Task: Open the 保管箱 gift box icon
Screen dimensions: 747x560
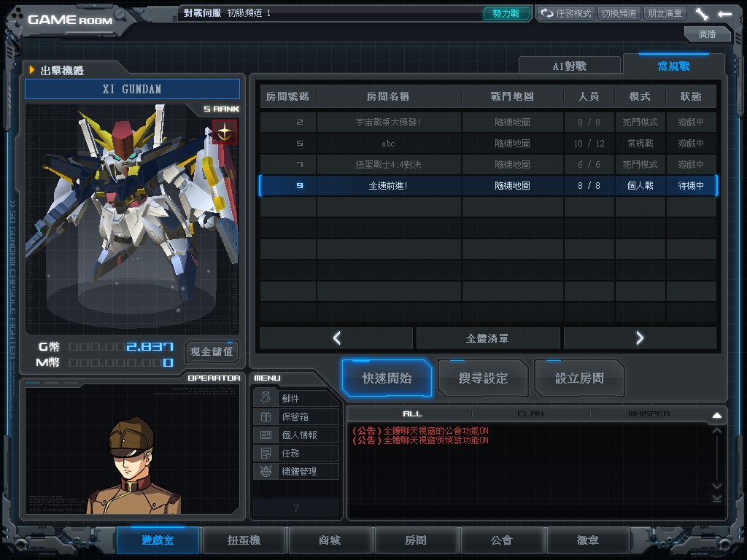Action: tap(266, 417)
